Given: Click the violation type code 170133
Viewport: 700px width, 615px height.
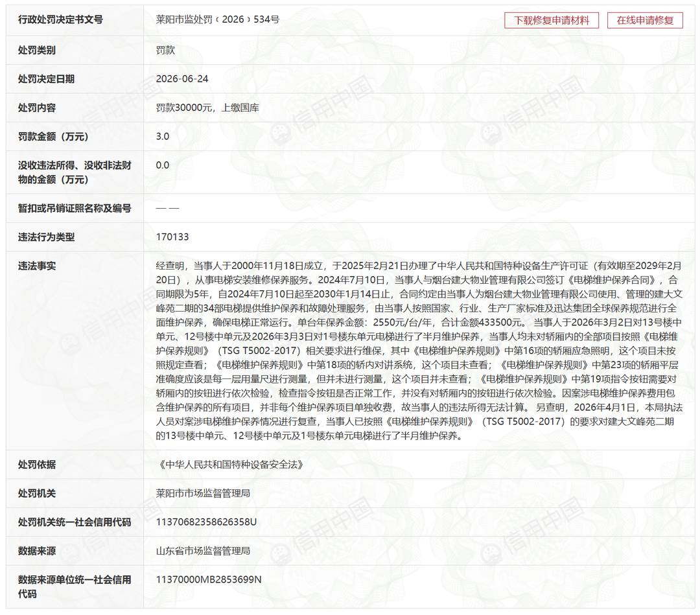Looking at the screenshot, I should click(172, 237).
